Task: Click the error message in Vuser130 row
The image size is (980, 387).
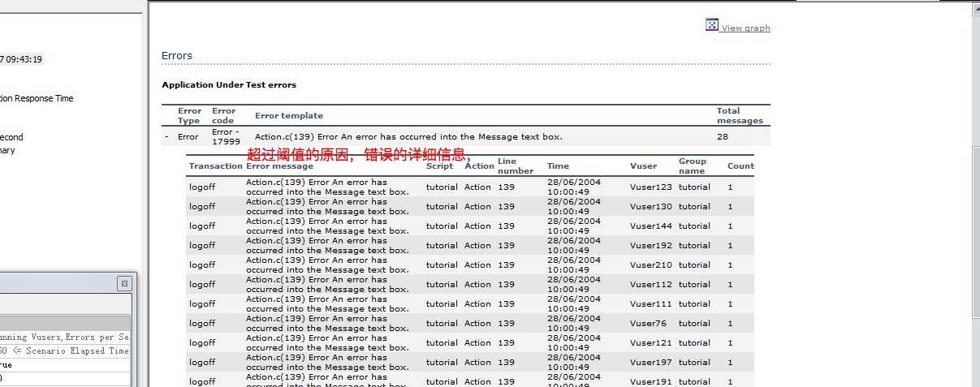Action: (328, 207)
